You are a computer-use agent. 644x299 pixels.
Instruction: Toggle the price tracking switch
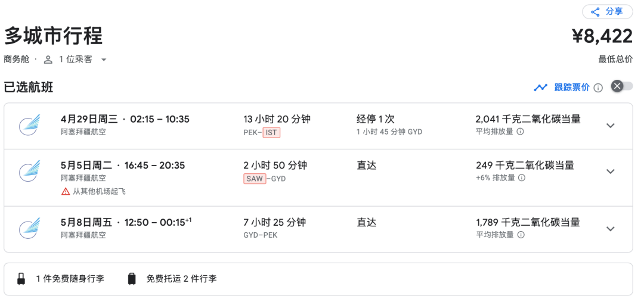coord(621,86)
